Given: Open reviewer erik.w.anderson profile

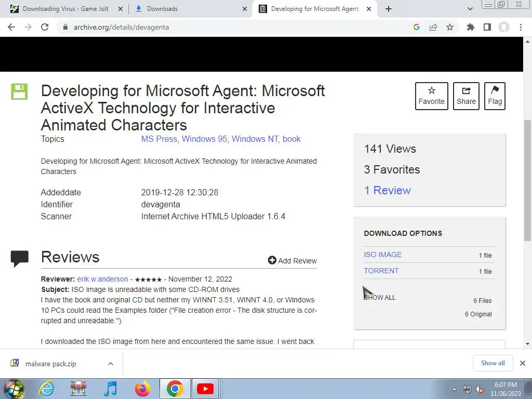Looking at the screenshot, I should coord(102,279).
